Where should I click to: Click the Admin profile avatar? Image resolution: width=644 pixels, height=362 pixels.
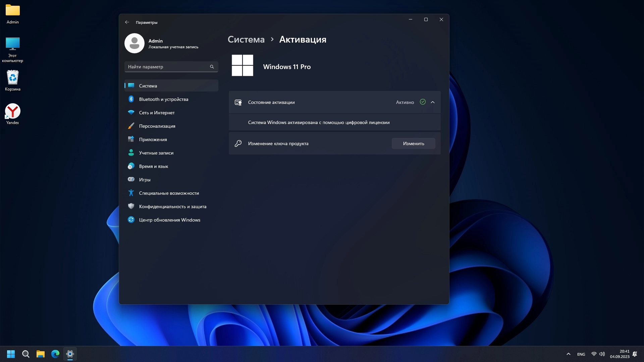[135, 43]
